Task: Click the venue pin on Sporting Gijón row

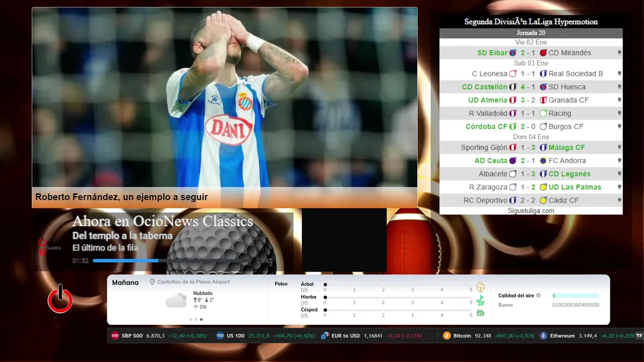Action: pyautogui.click(x=619, y=148)
